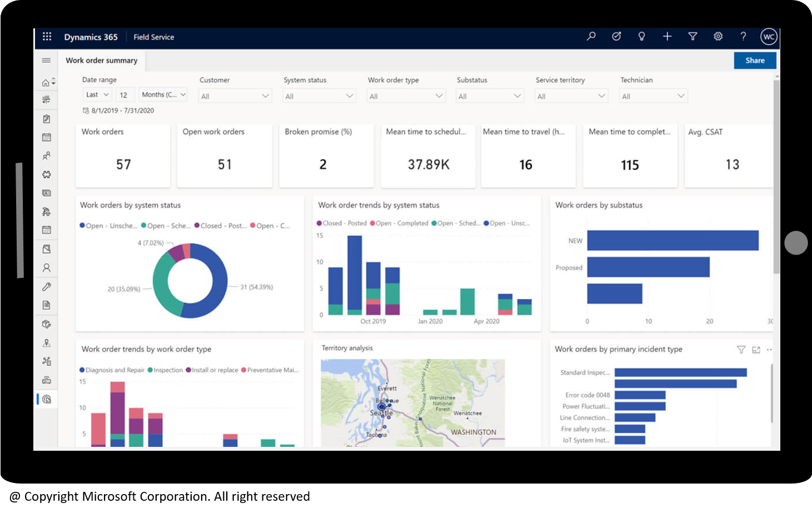Click the people resources icon in sidebar
This screenshot has width=812, height=513.
click(x=47, y=156)
